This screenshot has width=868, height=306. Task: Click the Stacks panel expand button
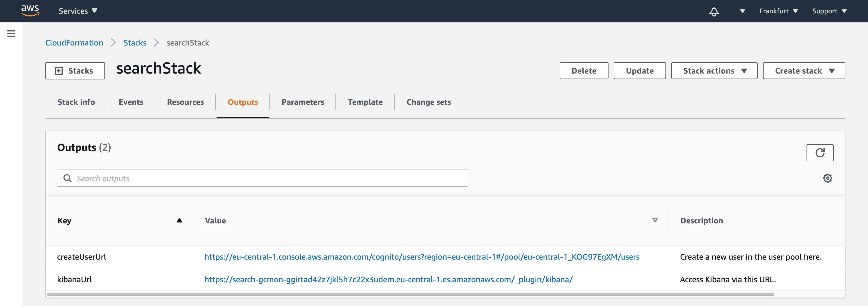point(75,71)
